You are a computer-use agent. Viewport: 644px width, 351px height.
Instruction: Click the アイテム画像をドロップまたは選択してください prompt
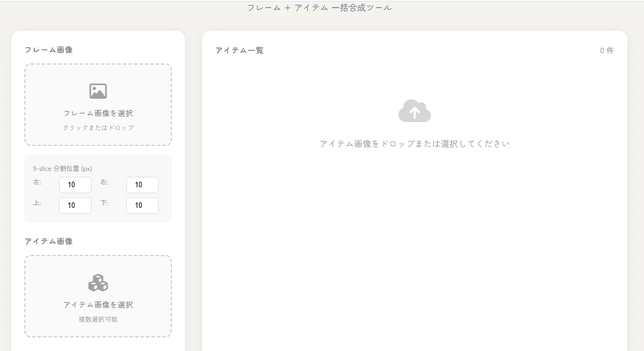414,144
